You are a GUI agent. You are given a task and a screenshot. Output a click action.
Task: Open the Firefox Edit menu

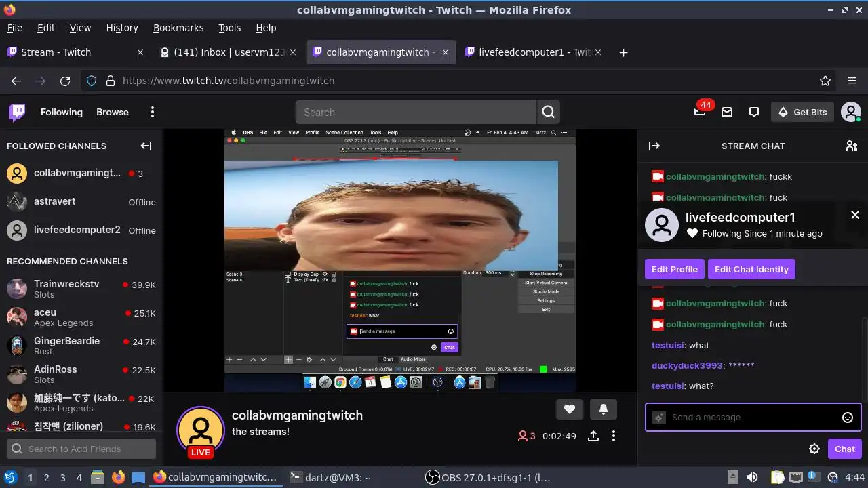[x=46, y=28]
